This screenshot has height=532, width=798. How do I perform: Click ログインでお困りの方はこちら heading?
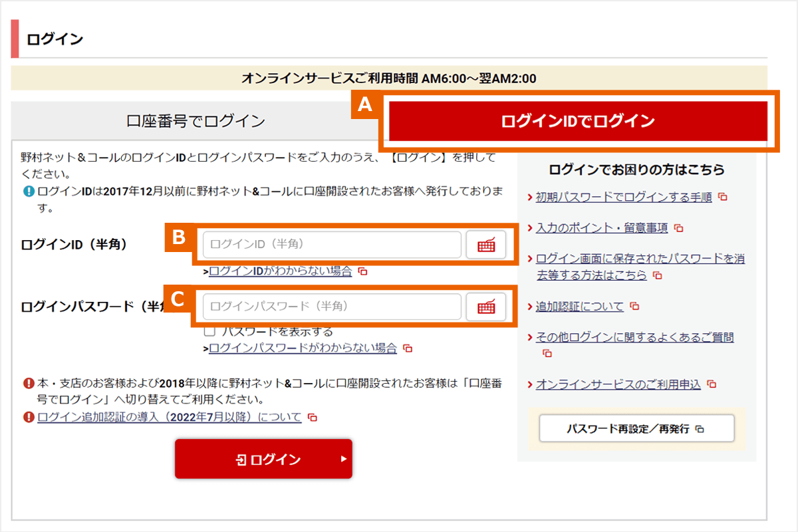[636, 170]
